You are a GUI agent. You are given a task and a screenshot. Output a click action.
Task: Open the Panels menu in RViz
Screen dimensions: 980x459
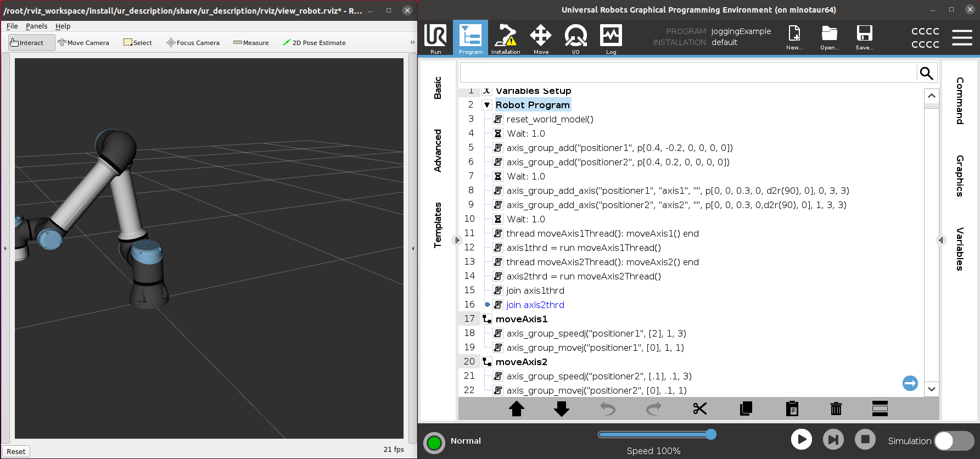(x=36, y=26)
